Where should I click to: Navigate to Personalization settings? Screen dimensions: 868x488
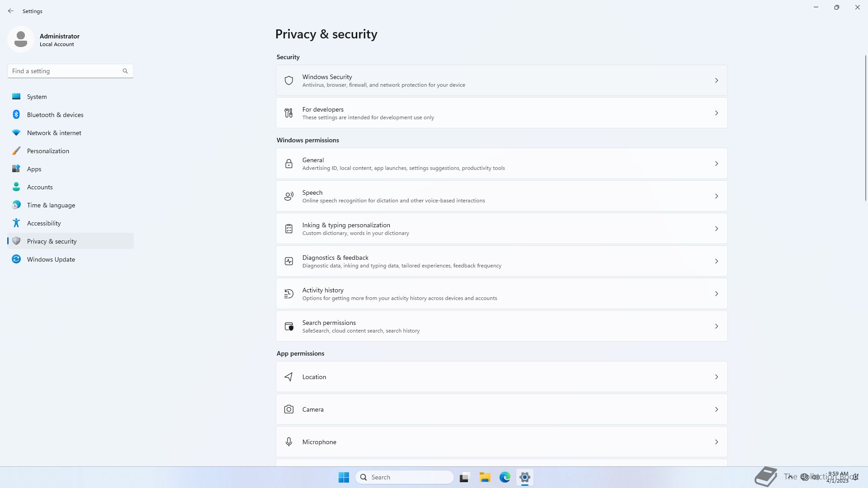point(71,151)
